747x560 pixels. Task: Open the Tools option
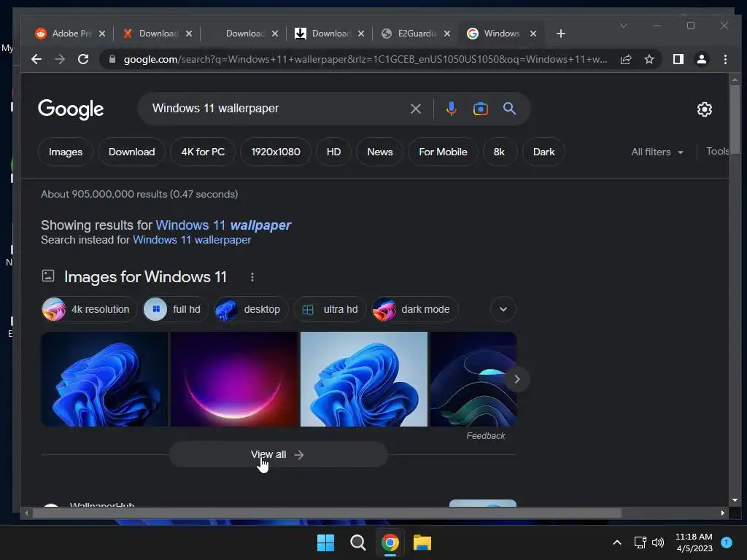[x=718, y=151]
